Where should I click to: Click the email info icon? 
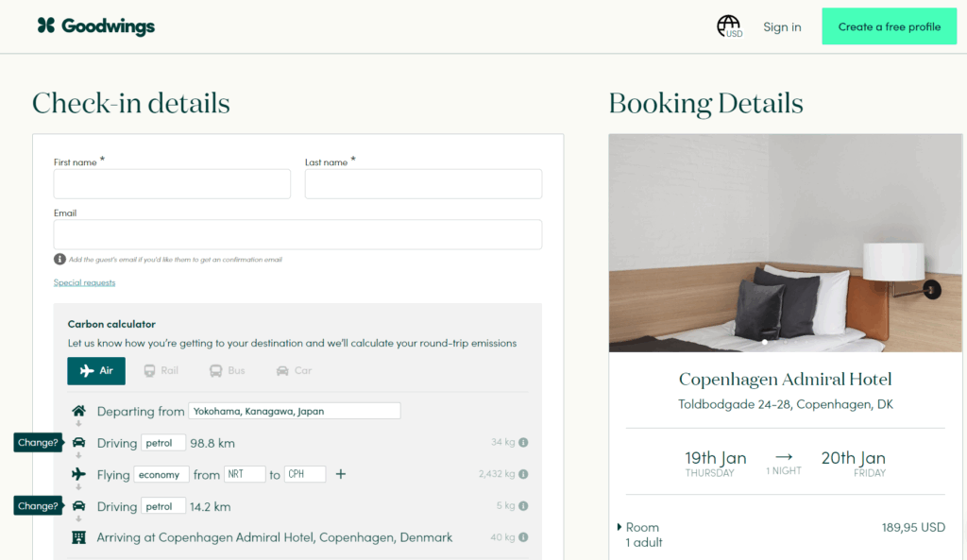point(59,259)
